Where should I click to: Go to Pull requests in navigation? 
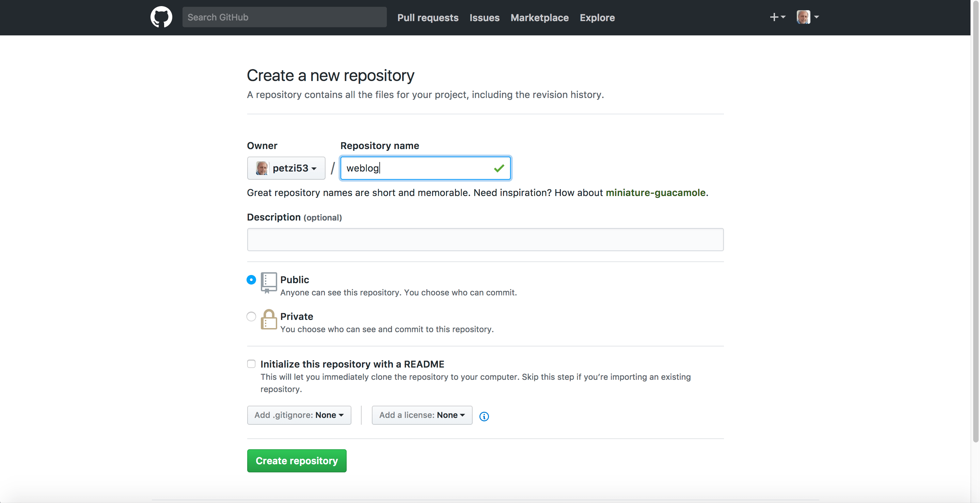[428, 17]
